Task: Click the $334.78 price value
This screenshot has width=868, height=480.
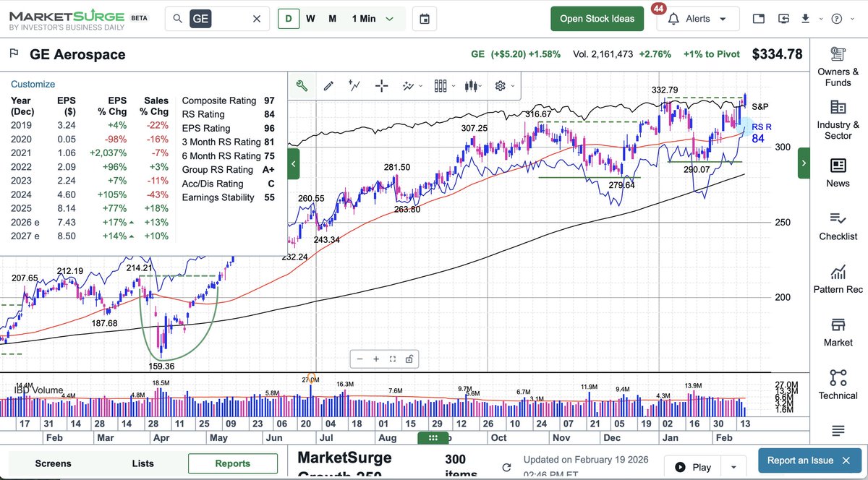Action: coord(777,54)
